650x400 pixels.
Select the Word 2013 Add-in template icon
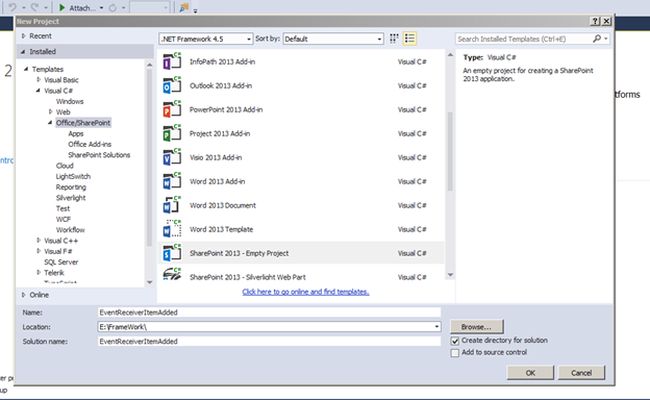click(x=172, y=182)
